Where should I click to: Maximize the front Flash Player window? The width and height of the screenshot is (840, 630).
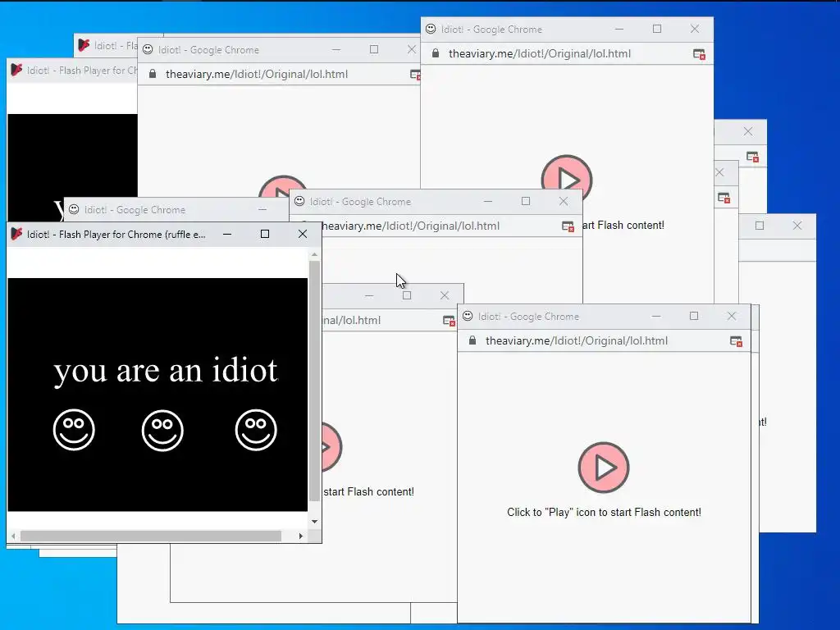click(265, 234)
